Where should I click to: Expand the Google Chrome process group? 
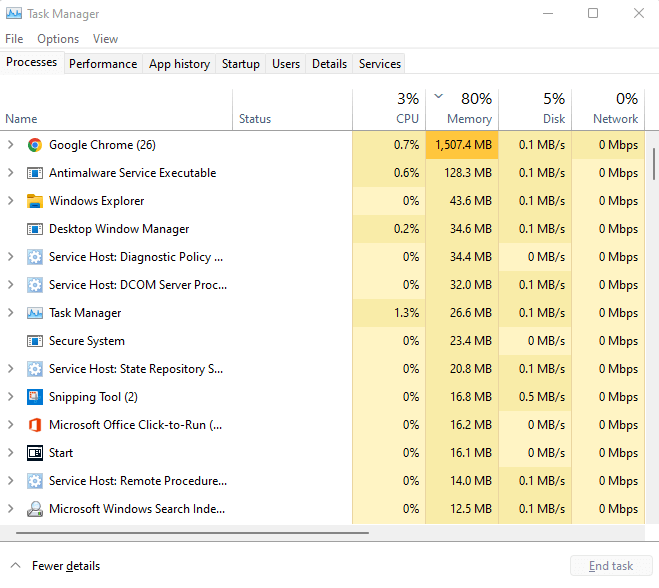point(11,145)
